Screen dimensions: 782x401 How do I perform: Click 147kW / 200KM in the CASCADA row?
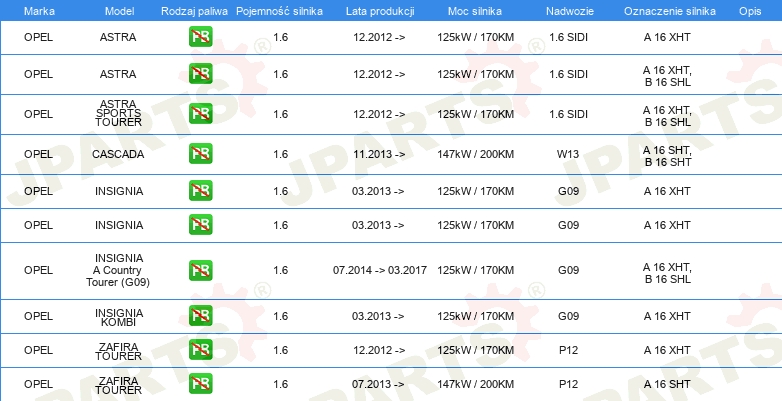(x=475, y=154)
